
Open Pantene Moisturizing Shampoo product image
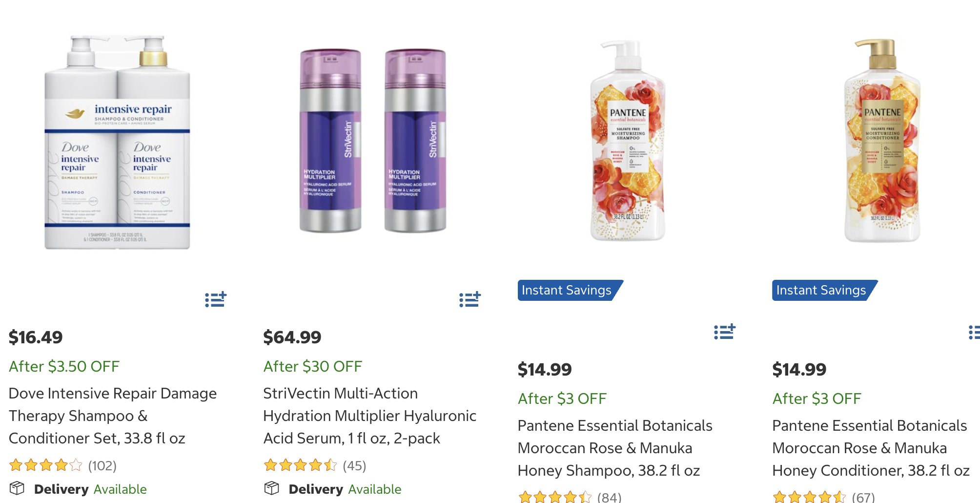[x=628, y=142]
